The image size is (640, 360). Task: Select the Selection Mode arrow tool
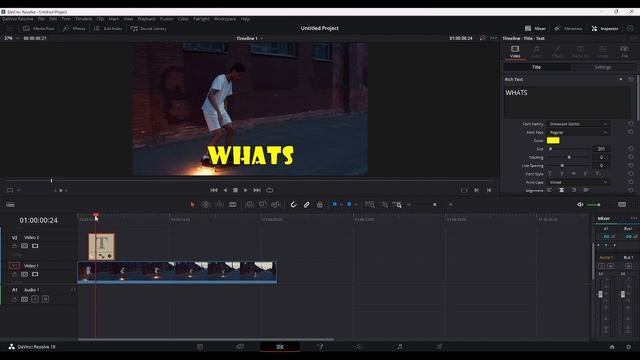pos(192,204)
